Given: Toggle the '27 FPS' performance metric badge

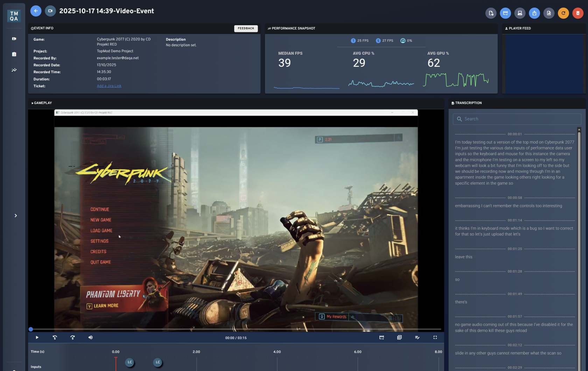Looking at the screenshot, I should [x=384, y=41].
